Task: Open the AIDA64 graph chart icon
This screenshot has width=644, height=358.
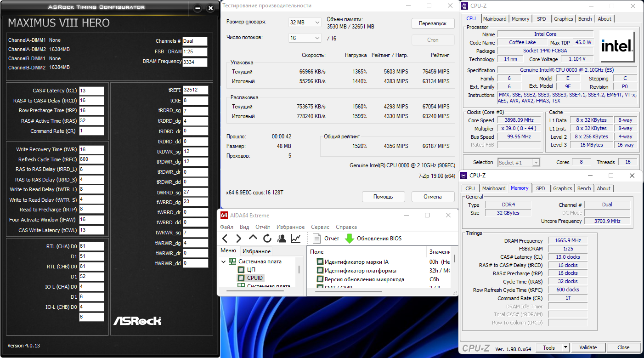Action: pos(296,239)
